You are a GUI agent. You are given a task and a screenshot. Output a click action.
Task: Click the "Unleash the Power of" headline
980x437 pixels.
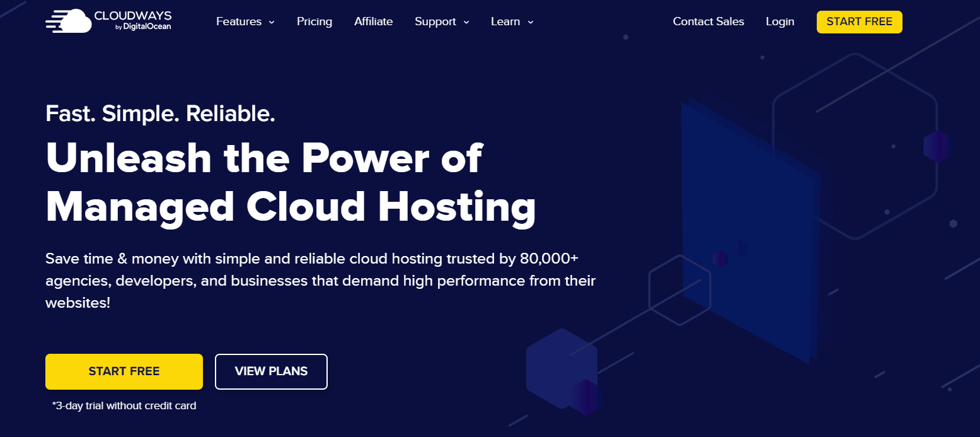point(263,158)
